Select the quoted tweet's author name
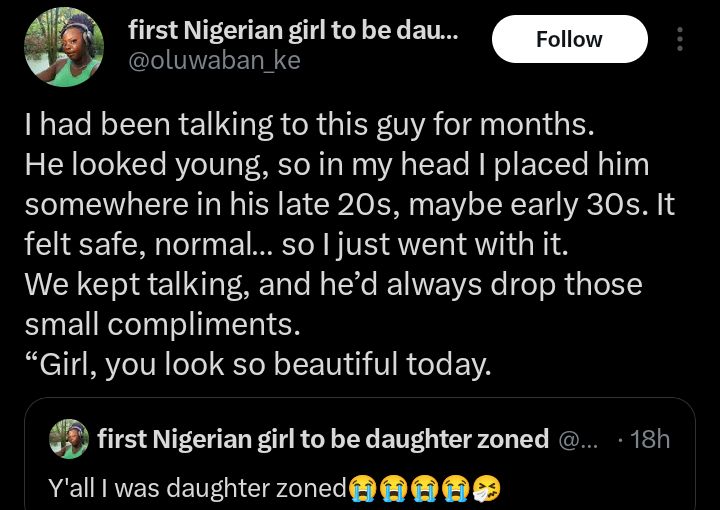 click(323, 438)
